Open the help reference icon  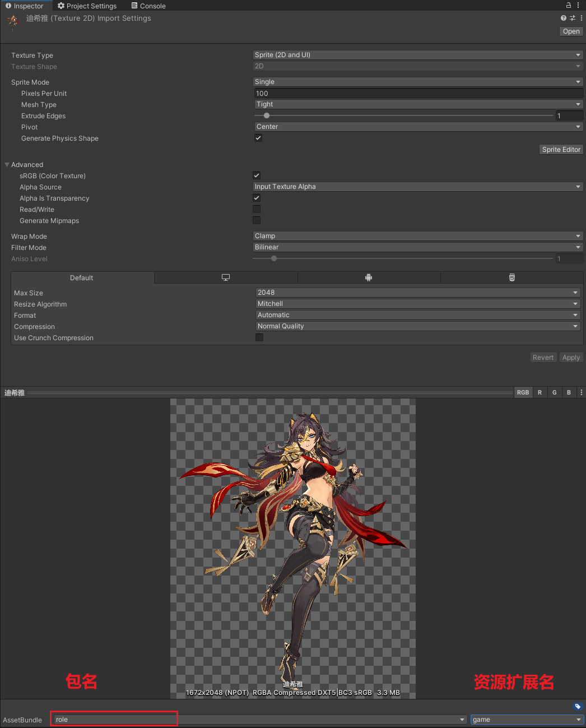click(564, 18)
